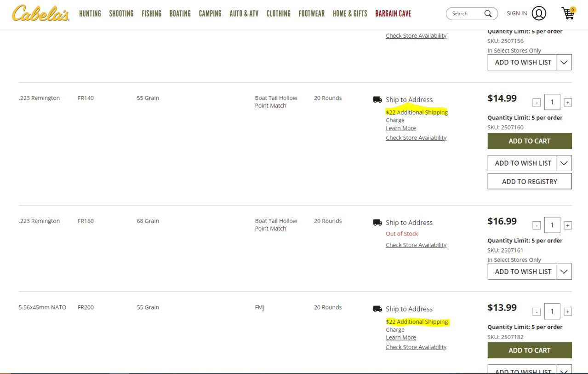Expand wish list dropdown for SKU 2507161
This screenshot has width=588, height=374.
(x=564, y=271)
